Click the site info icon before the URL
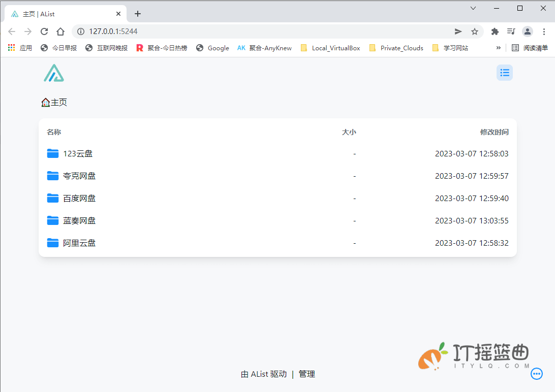555x392 pixels. point(81,31)
